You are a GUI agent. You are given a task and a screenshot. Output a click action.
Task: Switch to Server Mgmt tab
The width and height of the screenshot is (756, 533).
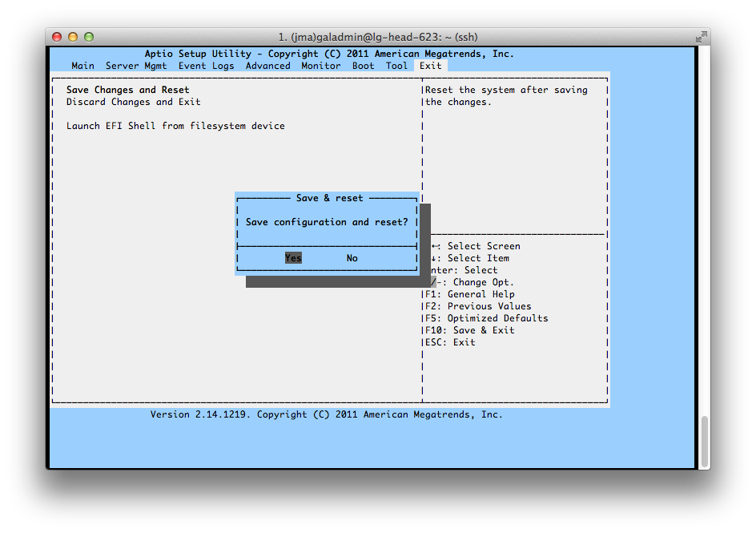click(x=136, y=66)
